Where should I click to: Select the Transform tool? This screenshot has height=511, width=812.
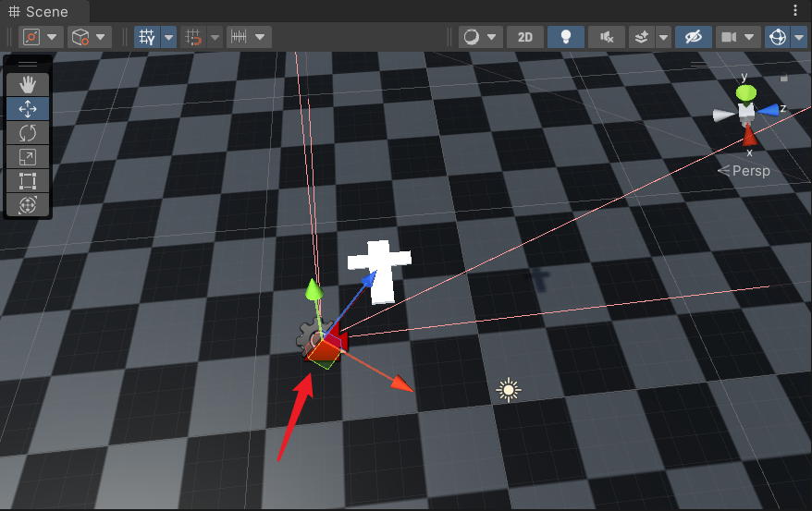tap(28, 205)
